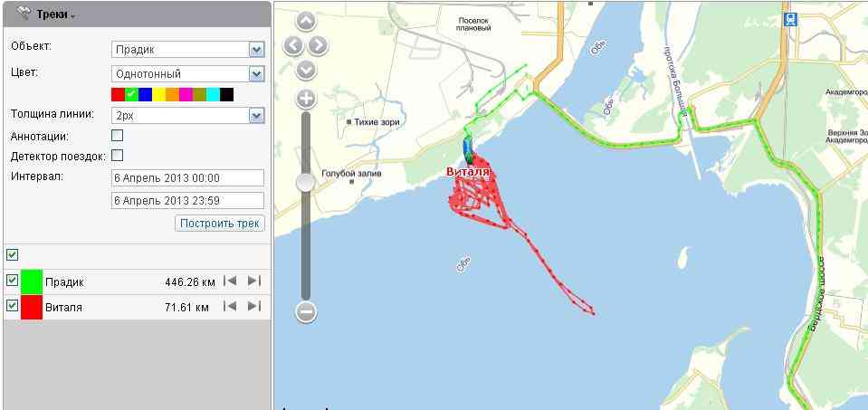Viewport: 868px width, 410px height.
Task: Jump to Прадик track start icon
Action: pyautogui.click(x=230, y=281)
